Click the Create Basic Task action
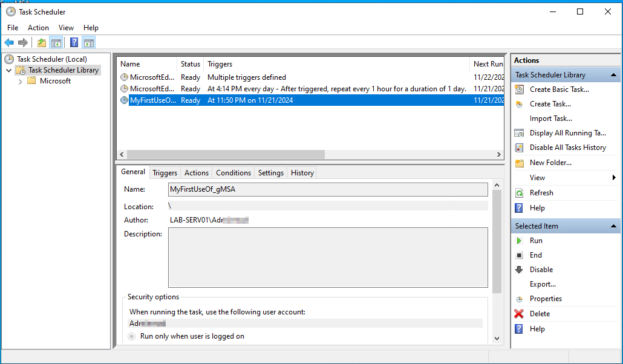Screen dimensions: 623x364 (559, 89)
